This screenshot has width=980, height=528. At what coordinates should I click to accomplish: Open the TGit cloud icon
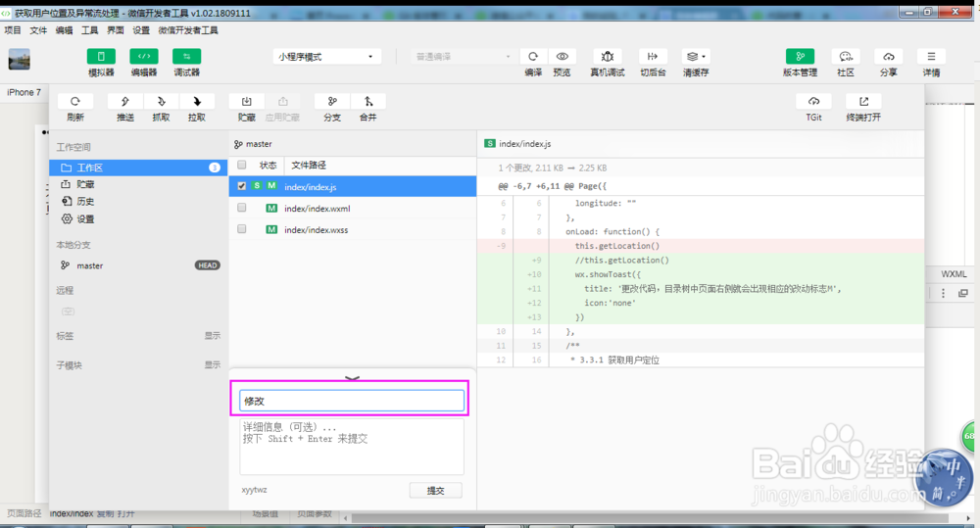point(813,101)
